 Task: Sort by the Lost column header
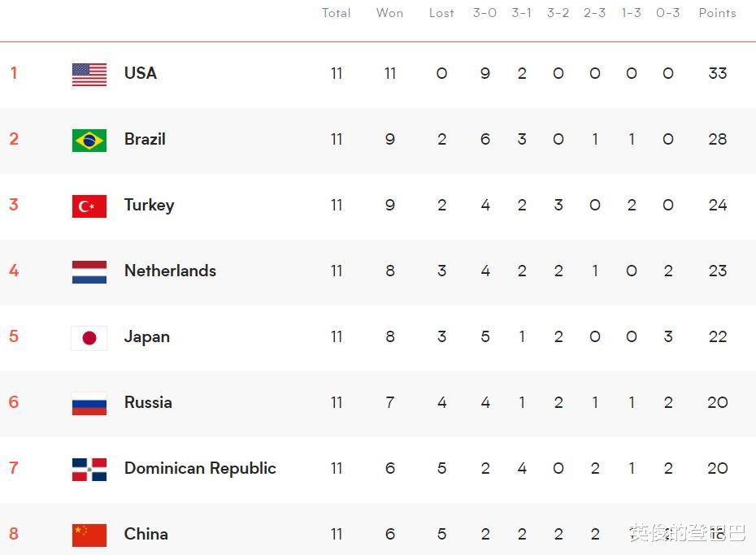(x=441, y=13)
